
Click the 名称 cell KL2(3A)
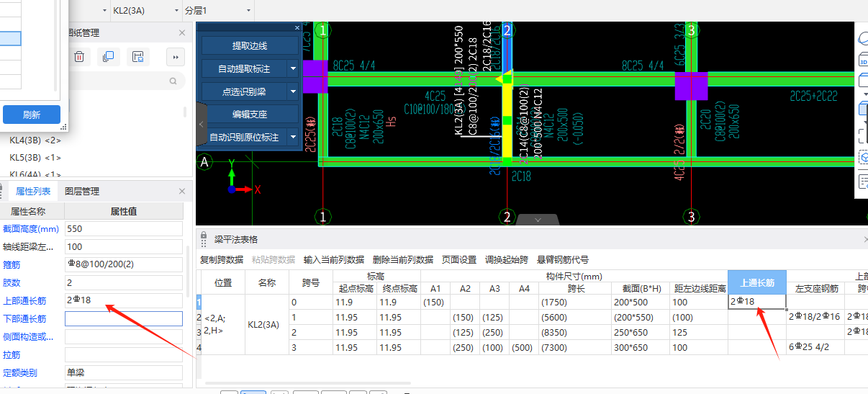[267, 324]
